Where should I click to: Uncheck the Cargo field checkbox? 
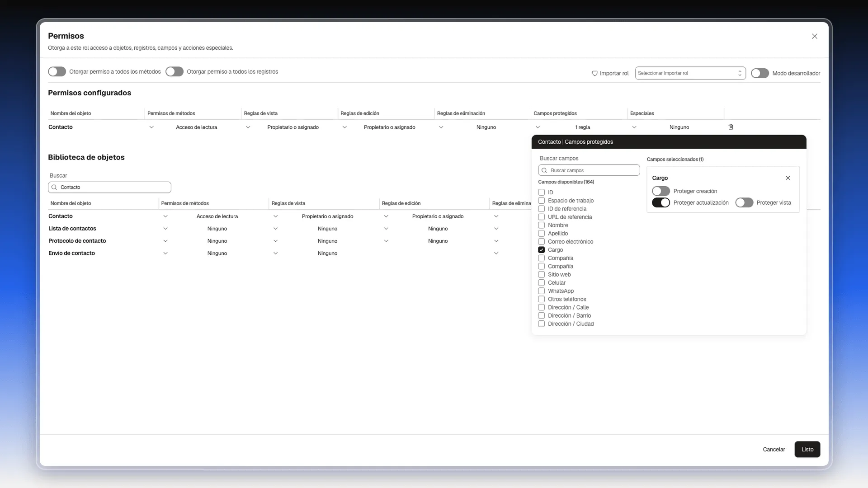[x=541, y=250]
